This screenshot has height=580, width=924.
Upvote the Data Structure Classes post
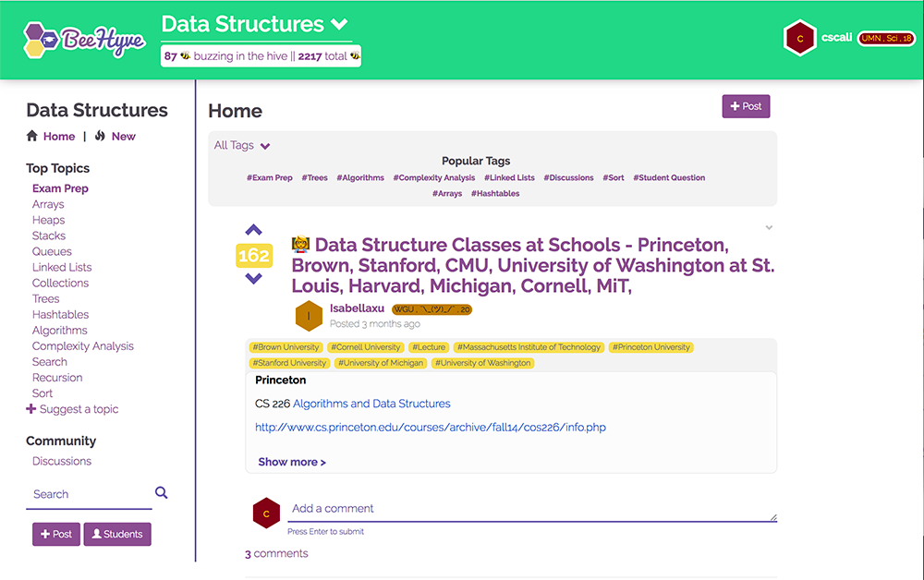pyautogui.click(x=254, y=231)
